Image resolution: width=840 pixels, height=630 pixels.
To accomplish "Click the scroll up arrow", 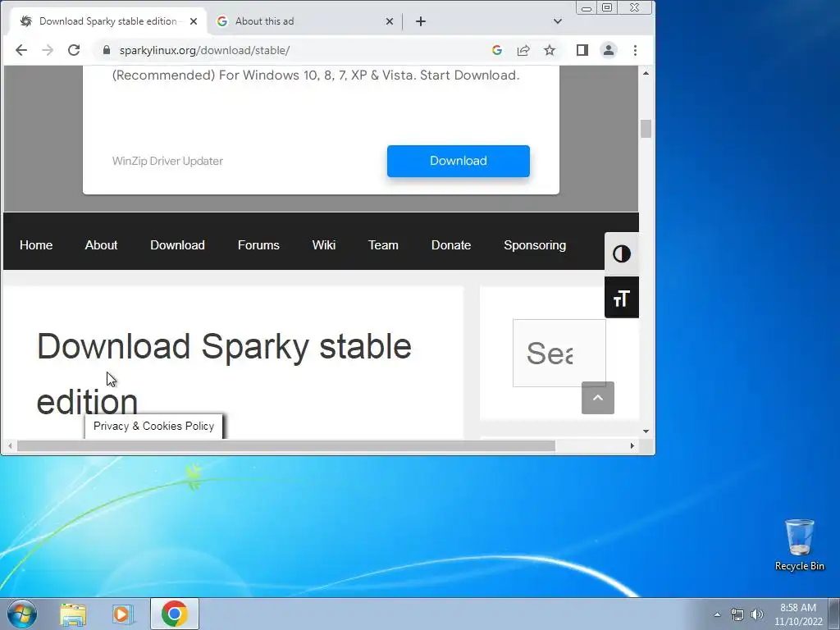I will tap(646, 73).
